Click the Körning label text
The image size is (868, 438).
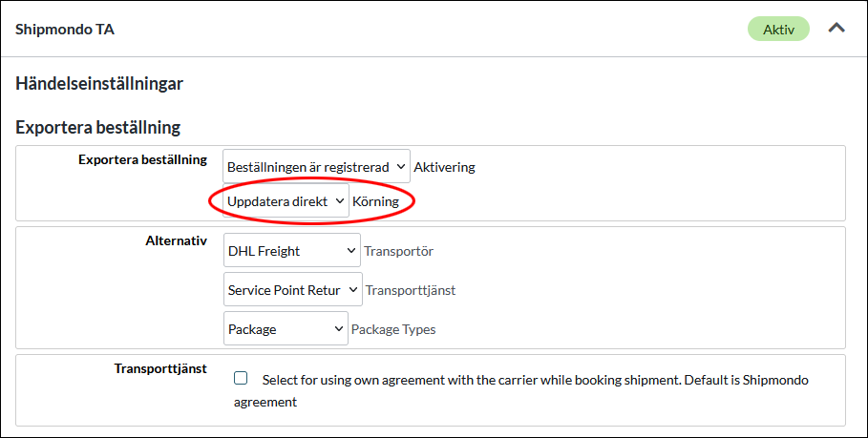pos(375,201)
